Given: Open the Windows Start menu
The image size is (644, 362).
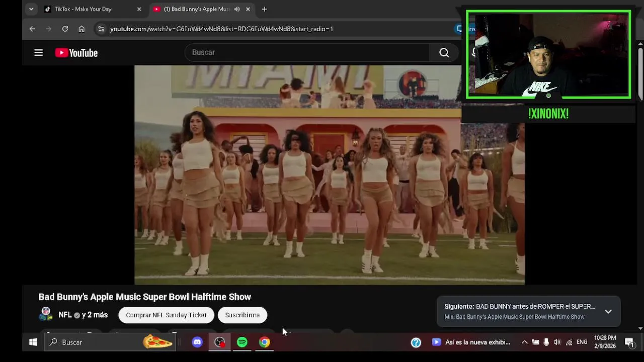Looking at the screenshot, I should (33, 342).
